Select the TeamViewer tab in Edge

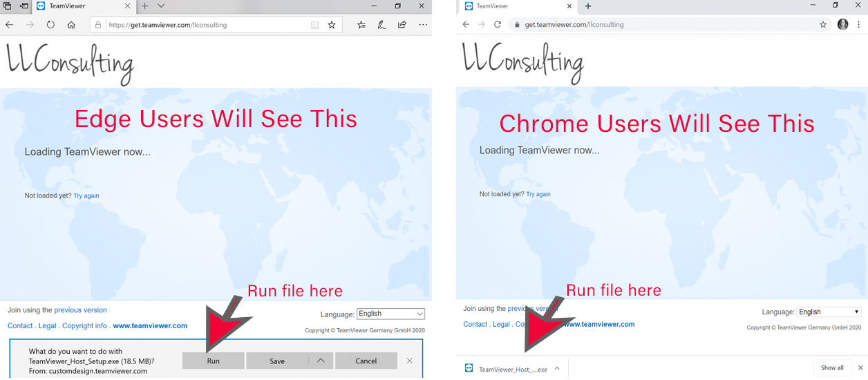[84, 6]
